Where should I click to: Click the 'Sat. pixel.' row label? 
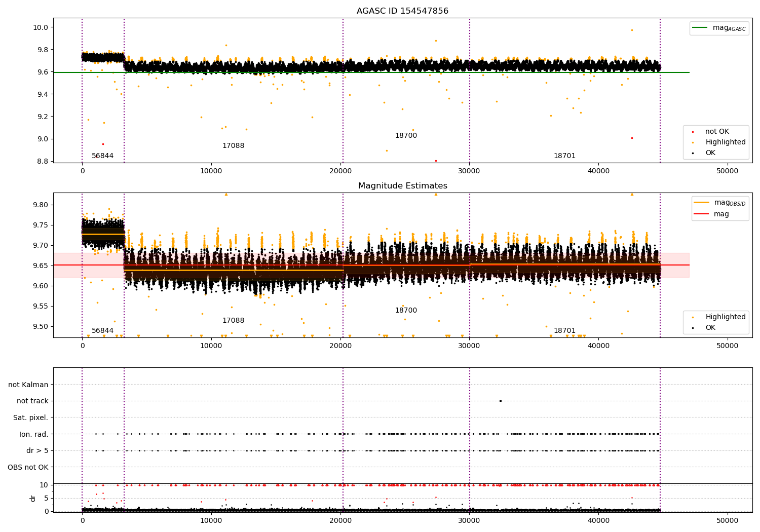point(30,417)
